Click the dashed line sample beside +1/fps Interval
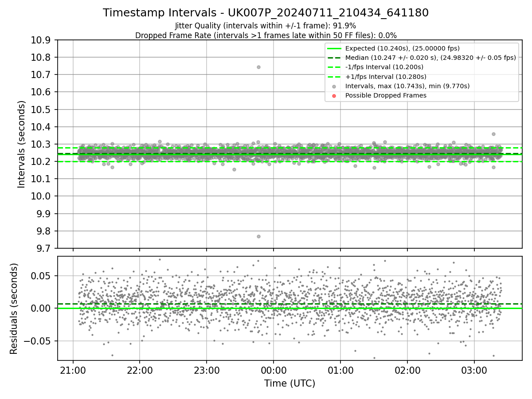Viewport: 532px width, 399px height. [x=334, y=77]
